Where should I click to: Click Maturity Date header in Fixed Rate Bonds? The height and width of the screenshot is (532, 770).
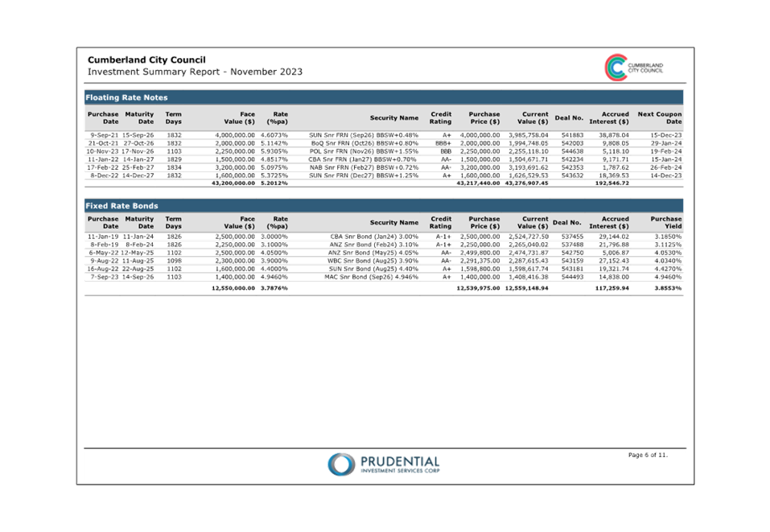pos(139,222)
